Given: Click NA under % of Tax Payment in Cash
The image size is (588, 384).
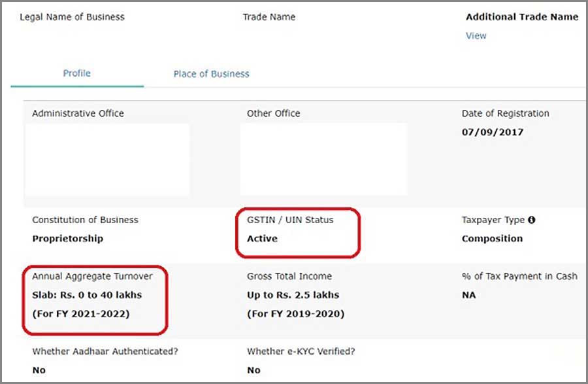Looking at the screenshot, I should point(468,295).
